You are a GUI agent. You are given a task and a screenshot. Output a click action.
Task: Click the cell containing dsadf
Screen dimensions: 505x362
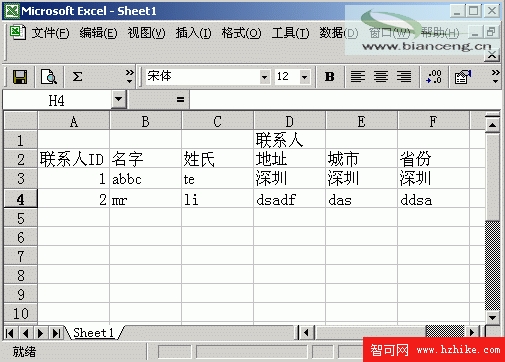point(290,199)
